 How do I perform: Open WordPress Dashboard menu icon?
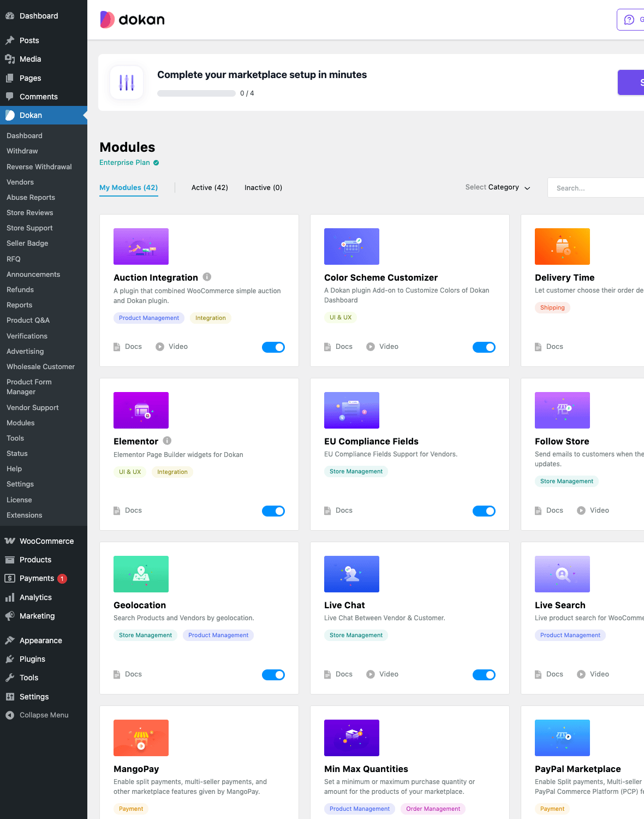pos(10,16)
